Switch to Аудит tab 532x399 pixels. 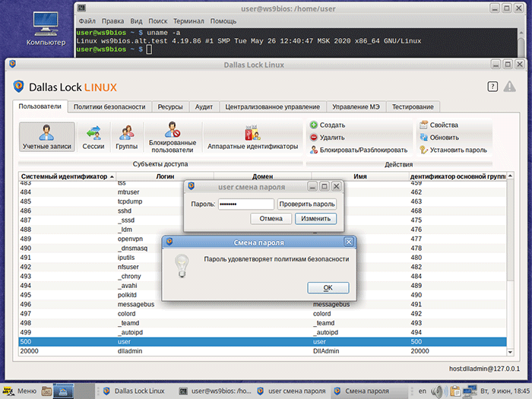pos(204,107)
